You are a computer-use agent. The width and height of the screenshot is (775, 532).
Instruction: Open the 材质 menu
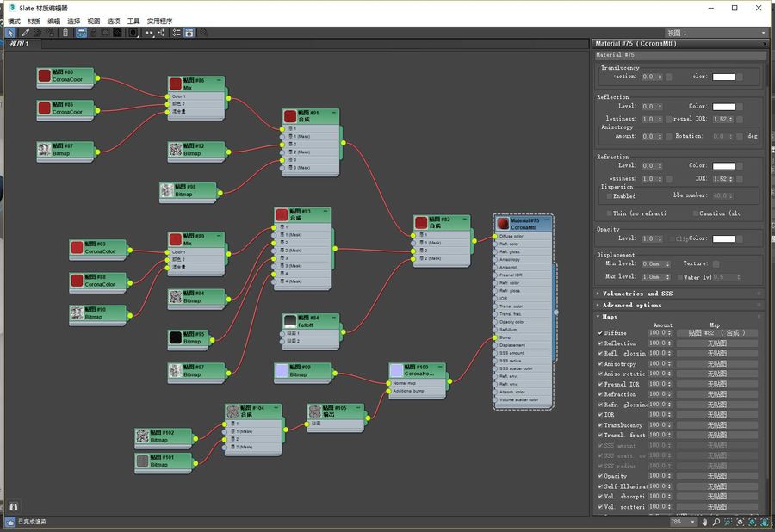(x=34, y=22)
